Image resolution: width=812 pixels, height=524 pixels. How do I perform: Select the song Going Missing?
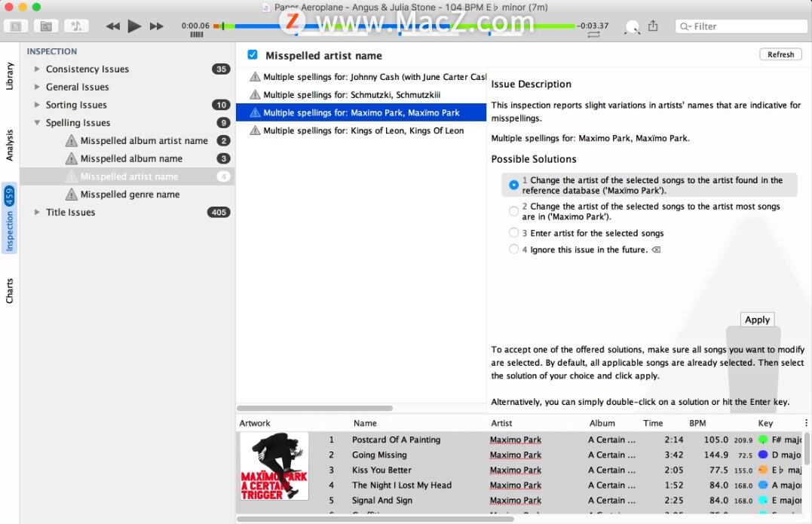[x=379, y=455]
